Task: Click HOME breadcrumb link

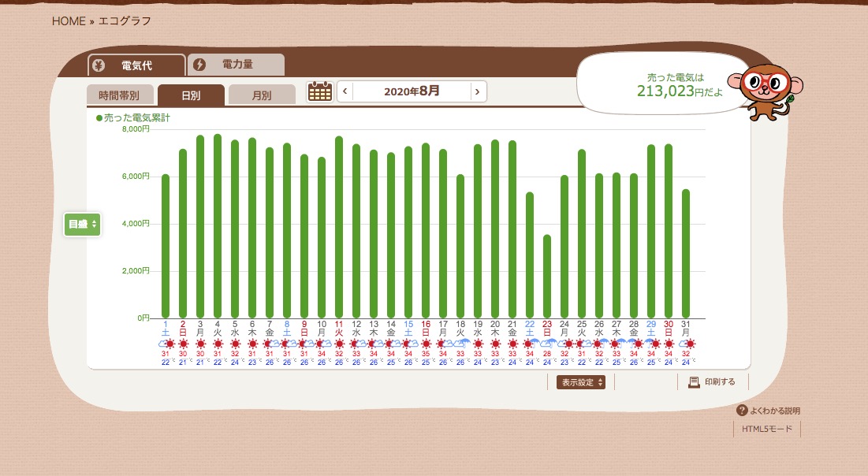Action: (x=69, y=21)
